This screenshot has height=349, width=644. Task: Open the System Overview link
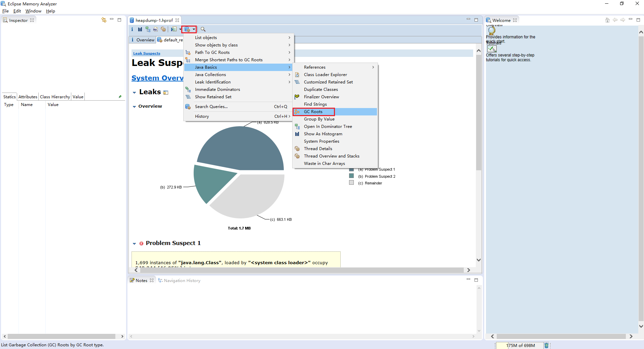click(157, 78)
